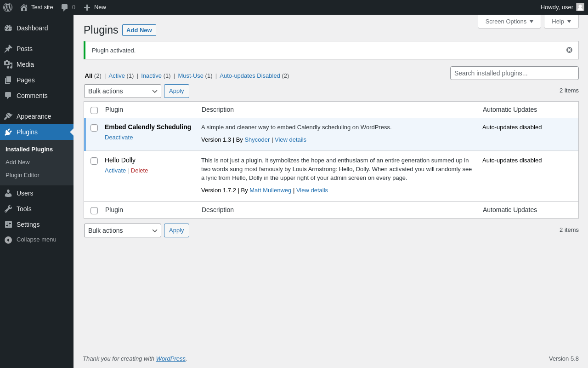Check the Embed Calendly Scheduling checkbox
Viewport: 588px width, 368px height.
(94, 128)
